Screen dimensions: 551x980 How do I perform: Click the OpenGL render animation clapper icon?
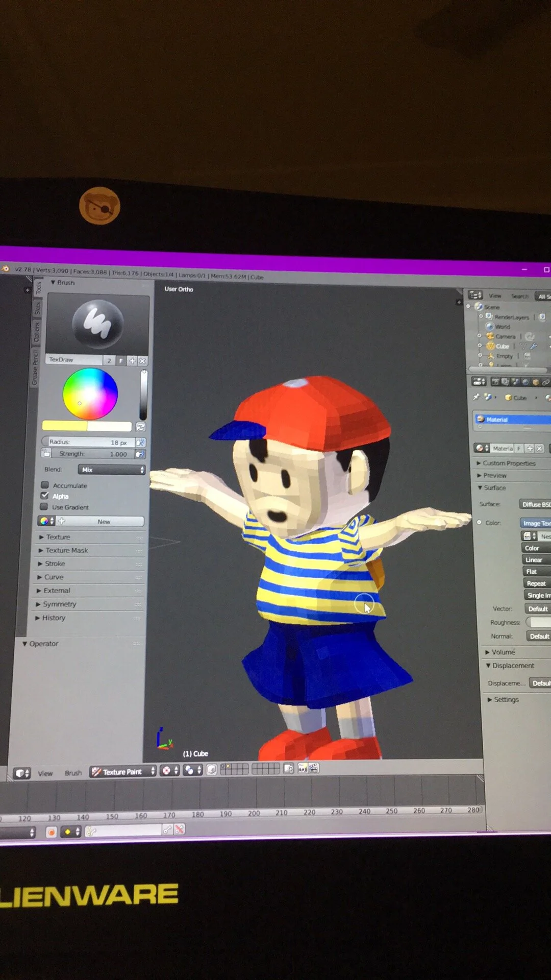(x=314, y=768)
